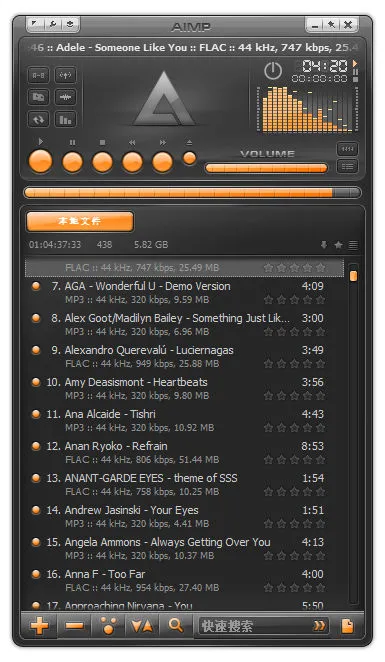Click the minus remove files button
Viewport: 385px width, 662px height.
pyautogui.click(x=74, y=626)
